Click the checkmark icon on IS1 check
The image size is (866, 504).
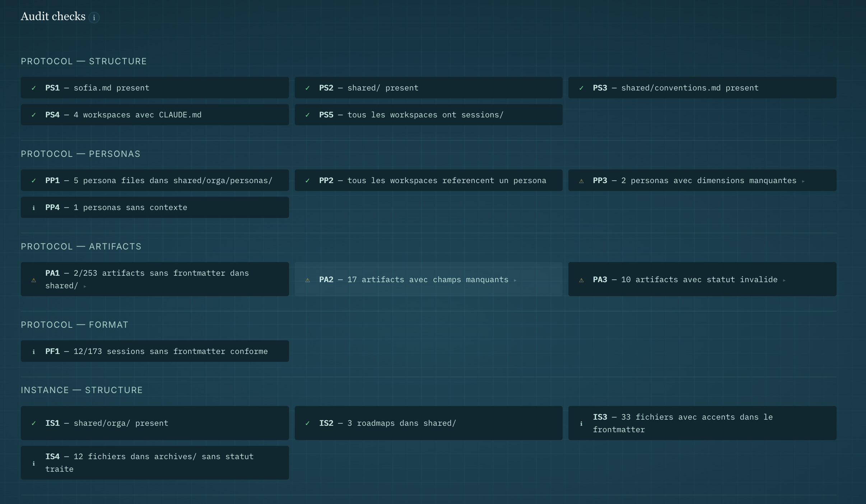(34, 423)
